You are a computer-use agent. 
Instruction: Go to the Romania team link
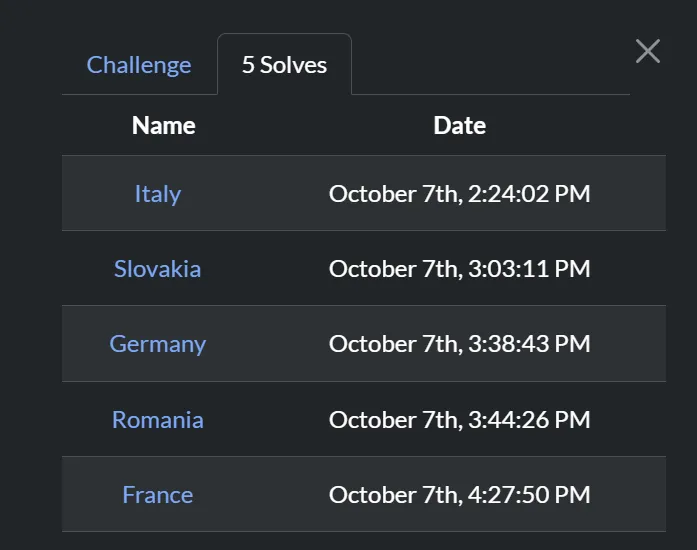(158, 420)
